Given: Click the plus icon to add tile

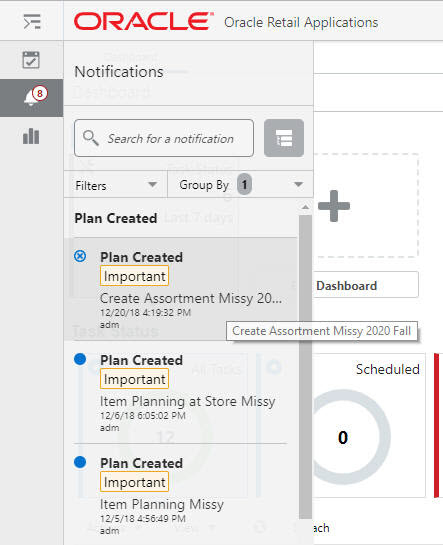Looking at the screenshot, I should tap(334, 206).
